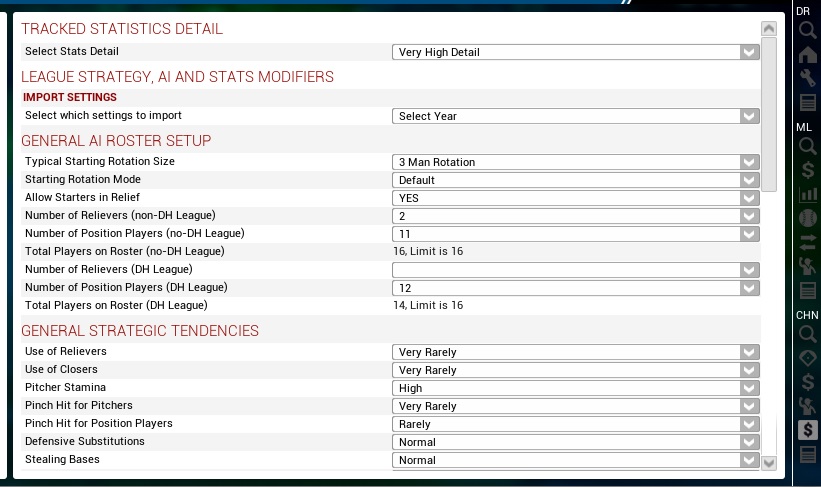Click the highlighted dollar icon under CHN

(x=808, y=430)
